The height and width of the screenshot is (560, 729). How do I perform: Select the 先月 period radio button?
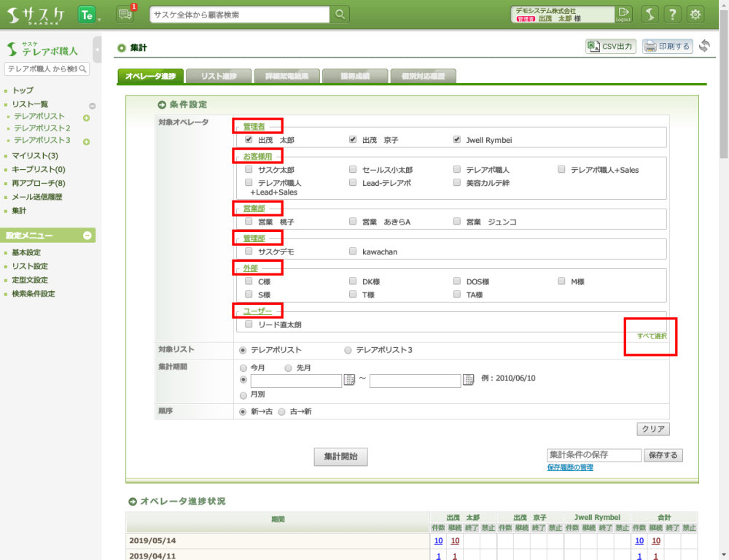pyautogui.click(x=289, y=368)
